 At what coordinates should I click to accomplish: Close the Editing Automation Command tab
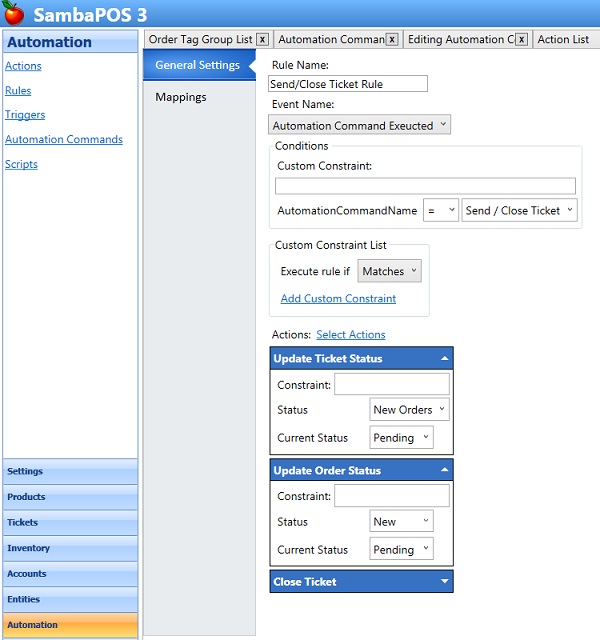(x=521, y=40)
